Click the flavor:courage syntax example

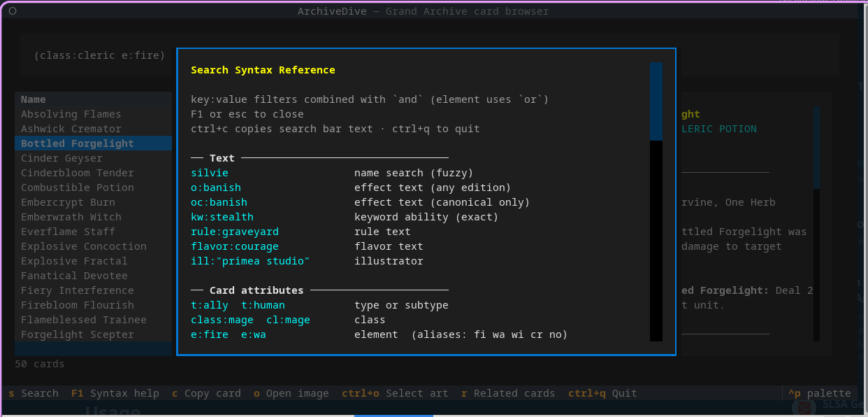(235, 246)
